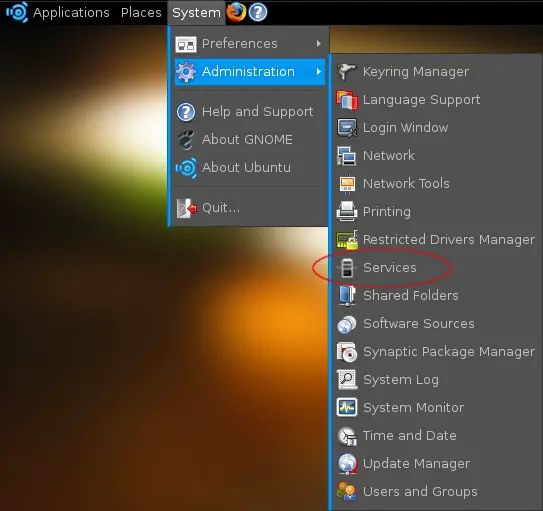Expand the Preferences submenu arrow

[x=319, y=44]
